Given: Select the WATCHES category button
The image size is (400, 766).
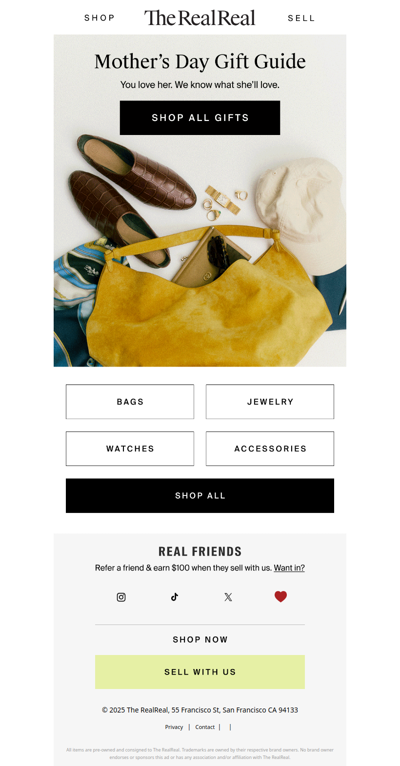Looking at the screenshot, I should [130, 448].
